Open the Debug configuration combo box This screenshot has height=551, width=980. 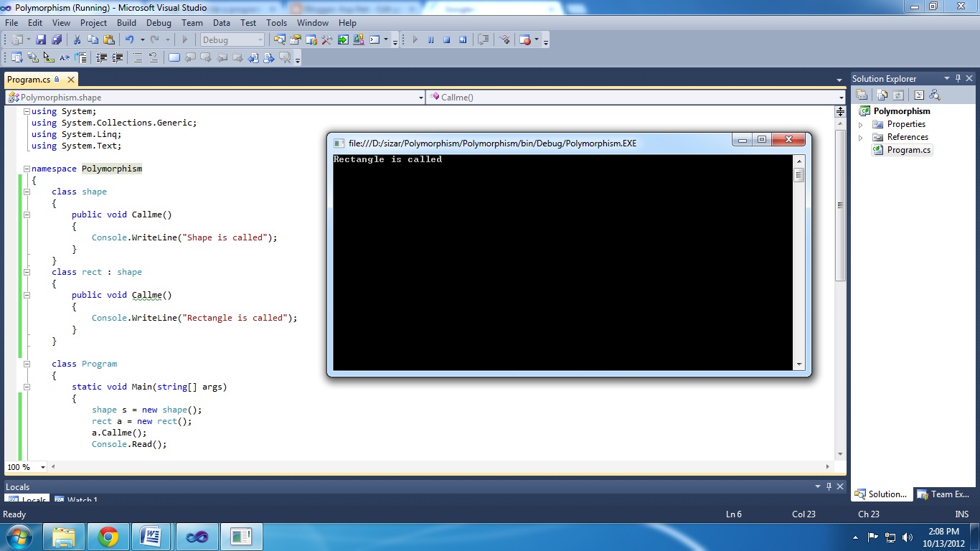pos(232,39)
